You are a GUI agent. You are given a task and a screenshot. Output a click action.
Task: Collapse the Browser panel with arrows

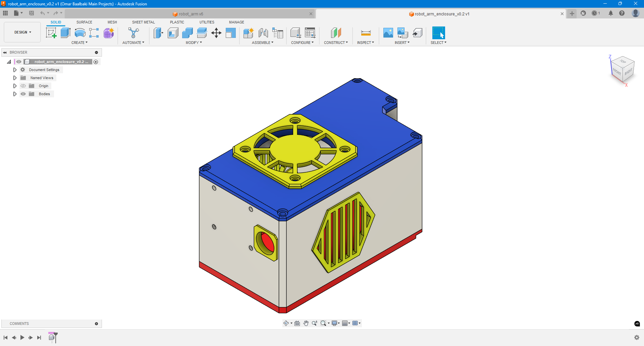point(5,52)
